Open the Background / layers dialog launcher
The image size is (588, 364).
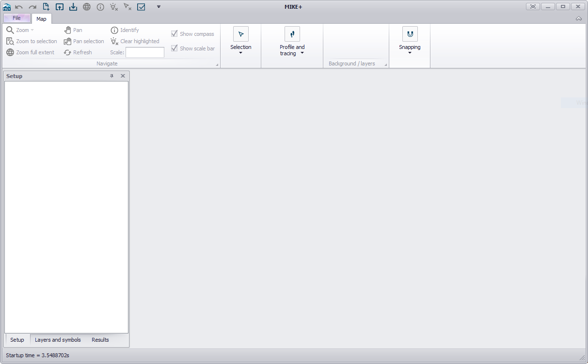[386, 64]
